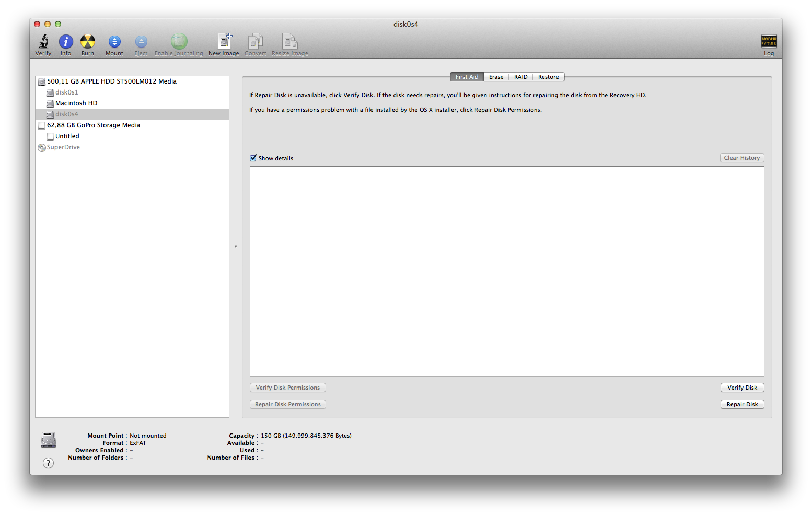Click the partition icon beside disk0s1

pyautogui.click(x=50, y=92)
